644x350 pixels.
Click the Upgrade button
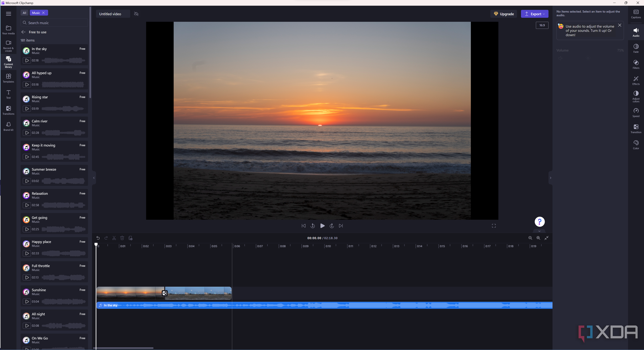(504, 14)
